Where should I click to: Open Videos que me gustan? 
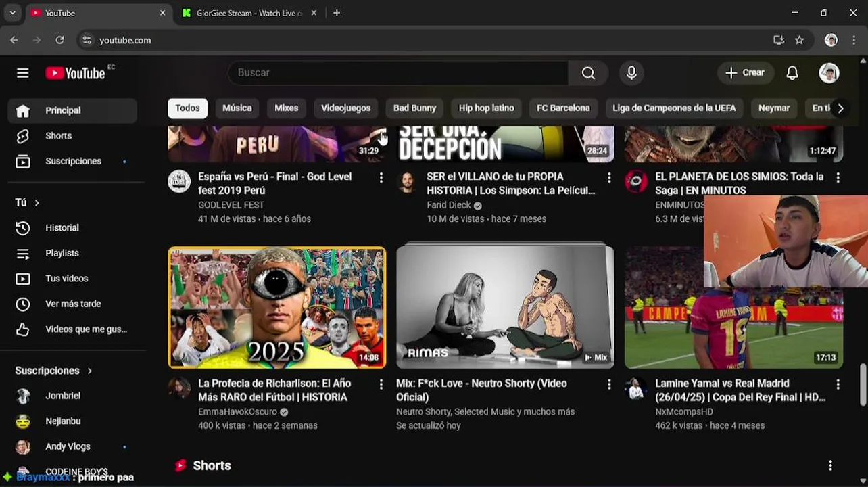pyautogui.click(x=72, y=329)
